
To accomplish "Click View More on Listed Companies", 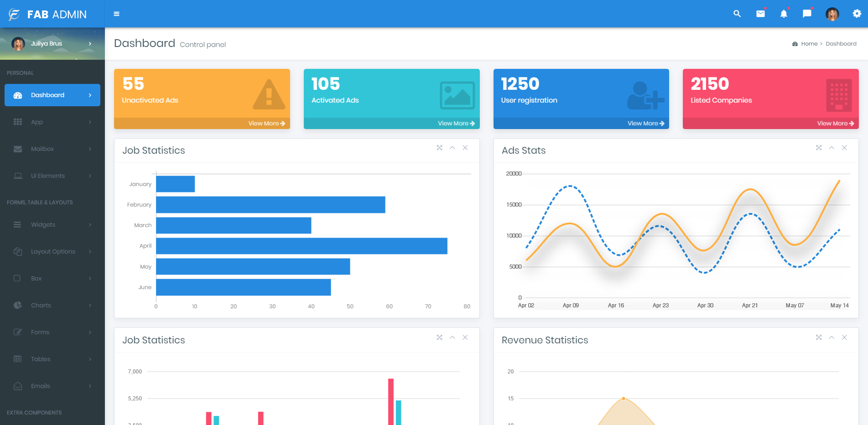I will click(835, 124).
